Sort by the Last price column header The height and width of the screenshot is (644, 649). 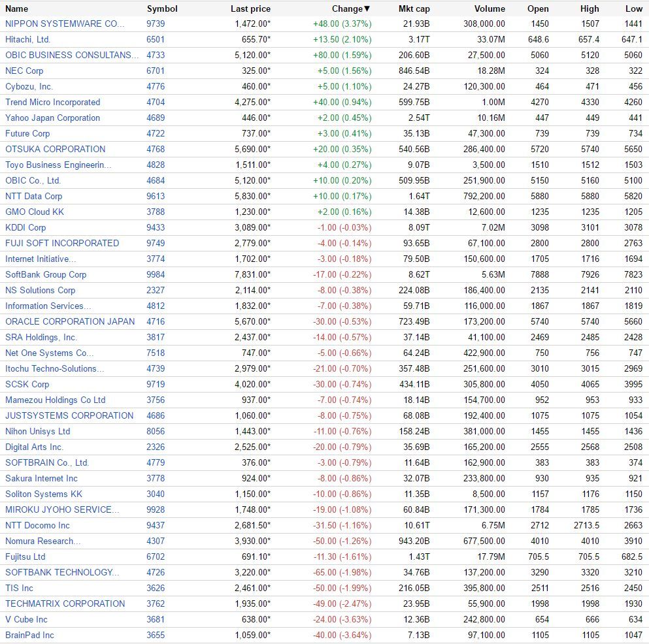tap(250, 8)
